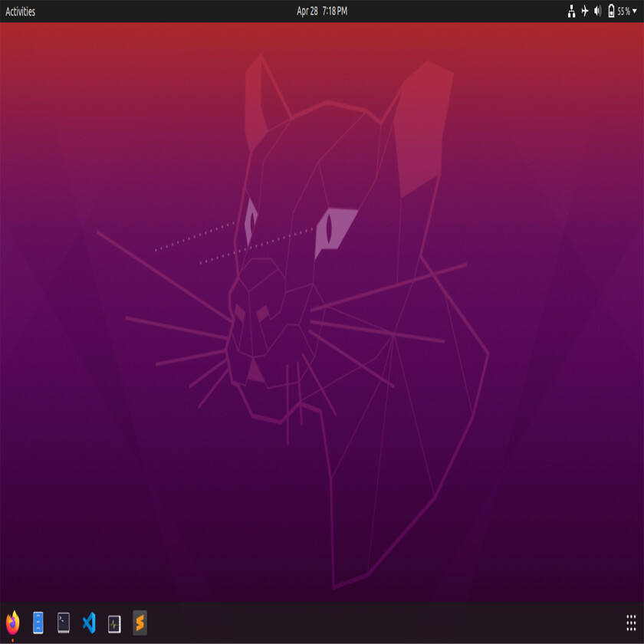Click the battery icon in top bar
The image size is (644, 644).
coord(611,11)
